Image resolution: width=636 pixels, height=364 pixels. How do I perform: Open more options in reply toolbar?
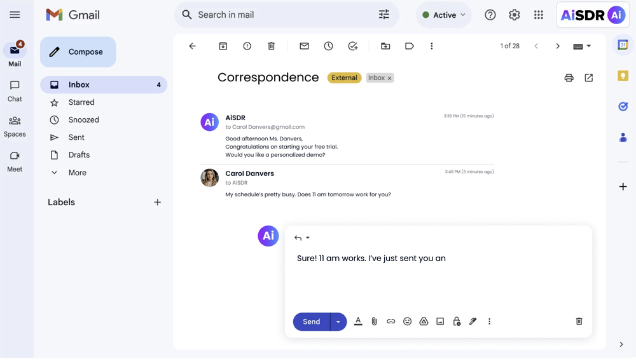pos(489,321)
